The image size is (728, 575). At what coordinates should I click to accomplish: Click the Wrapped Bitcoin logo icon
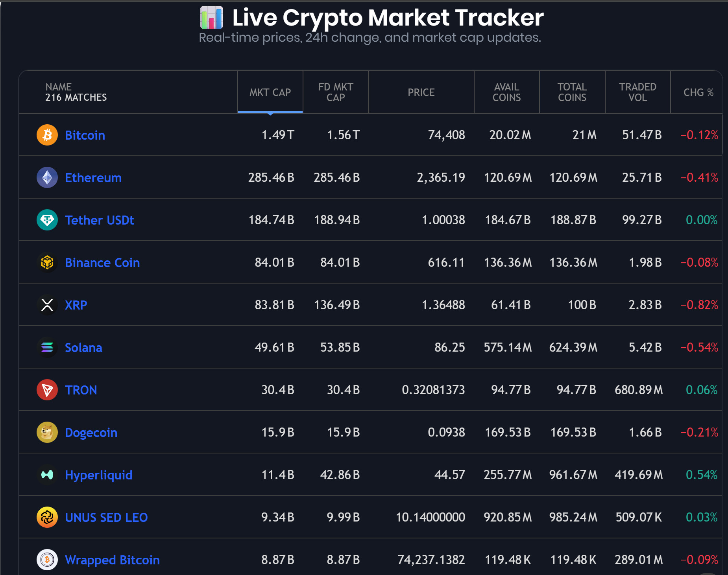coord(47,560)
